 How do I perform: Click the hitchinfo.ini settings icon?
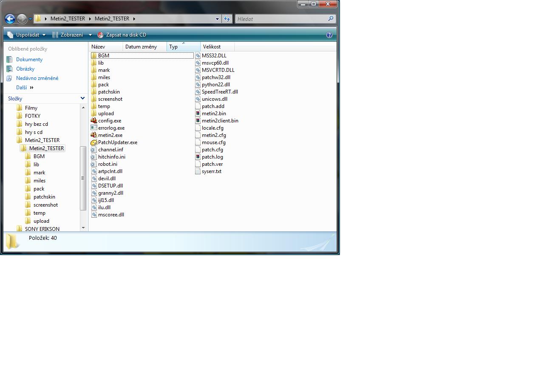(94, 157)
